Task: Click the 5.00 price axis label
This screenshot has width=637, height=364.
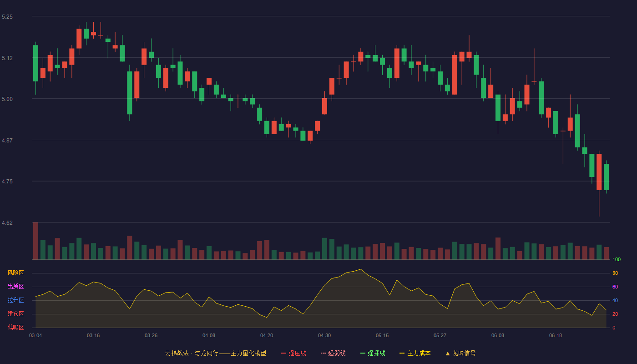Action: (7, 99)
